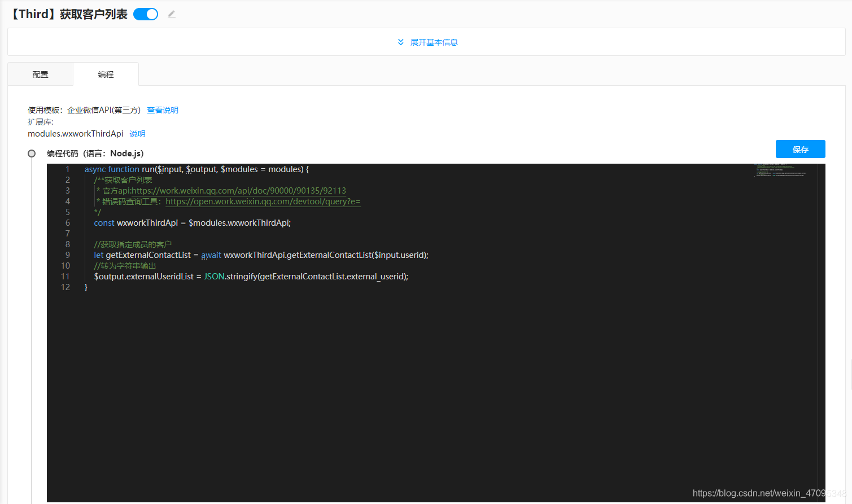Click the pencil edit icon beside the title
Image resolution: width=852 pixels, height=504 pixels.
(x=172, y=14)
